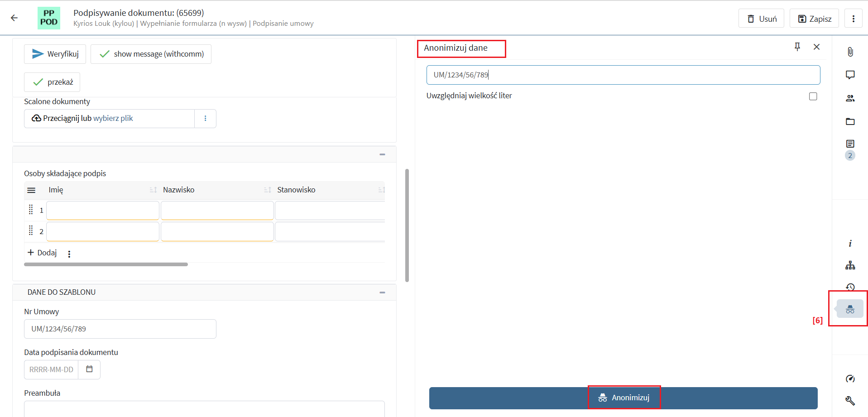The height and width of the screenshot is (417, 868).
Task: Click the Stanowisko cell in row 1
Action: click(330, 211)
